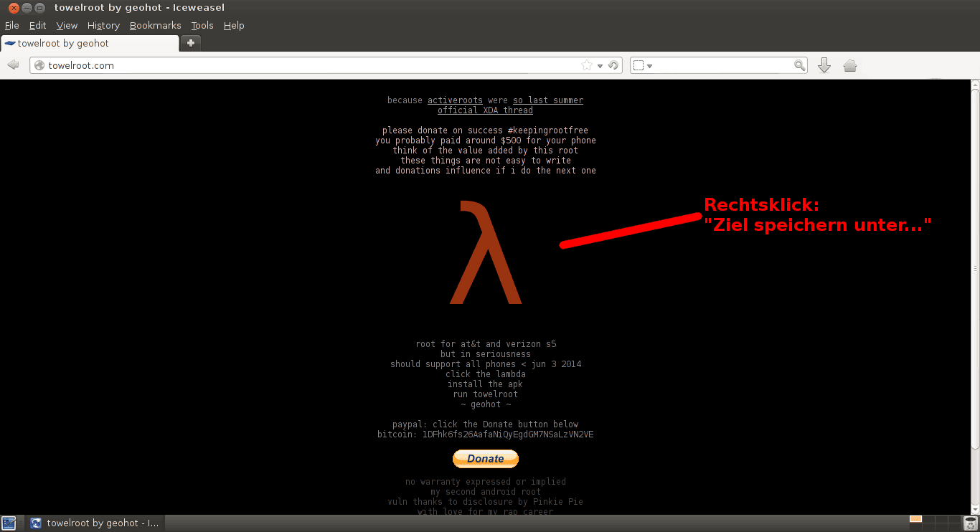Follow the 'so last summer' link
This screenshot has height=532, width=980.
click(548, 100)
